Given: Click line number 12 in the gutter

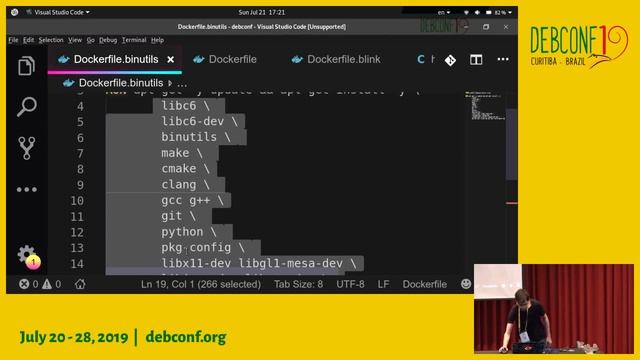Looking at the screenshot, I should click(x=77, y=233).
